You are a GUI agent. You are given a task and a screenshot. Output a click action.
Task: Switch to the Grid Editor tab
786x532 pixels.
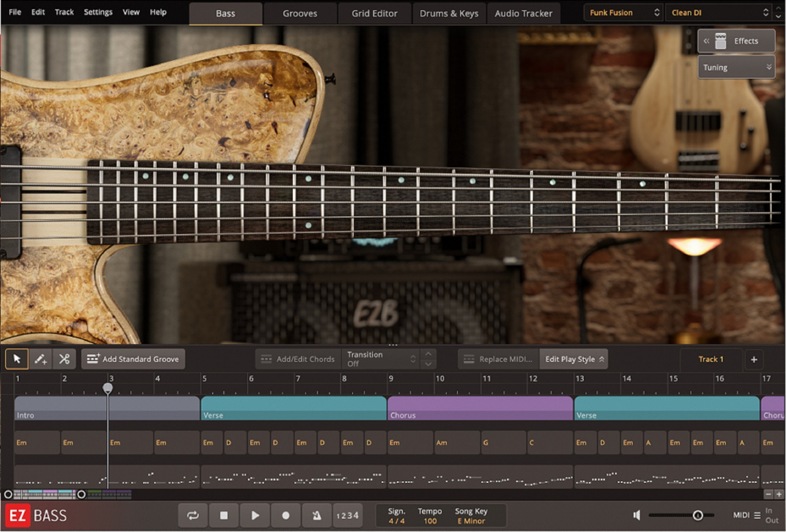[374, 12]
